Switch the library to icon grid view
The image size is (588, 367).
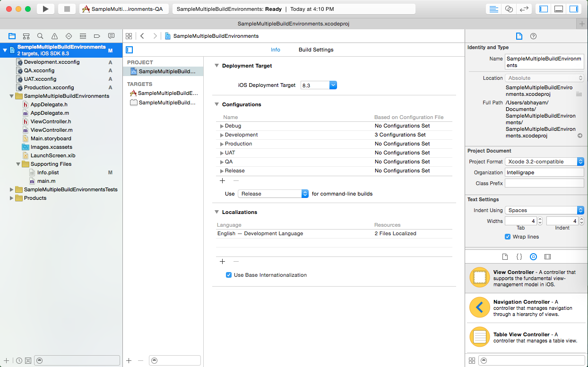click(x=472, y=360)
